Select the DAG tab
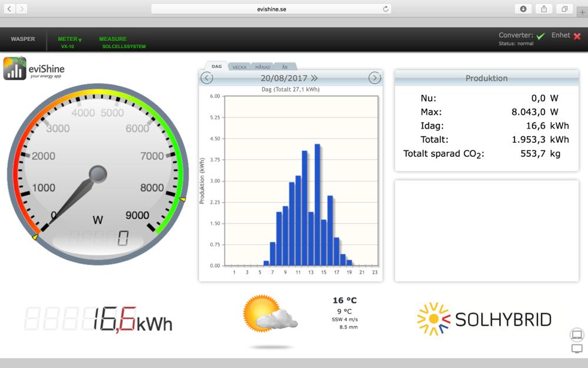The height and width of the screenshot is (368, 588). [x=216, y=67]
